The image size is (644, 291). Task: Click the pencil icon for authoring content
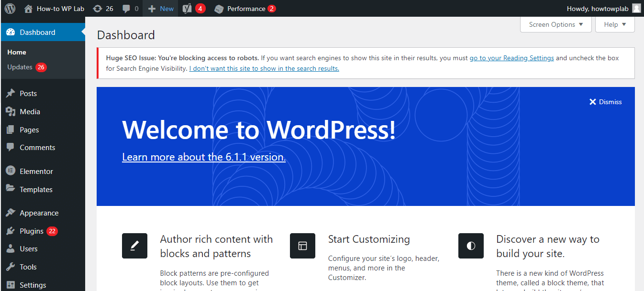(x=134, y=246)
